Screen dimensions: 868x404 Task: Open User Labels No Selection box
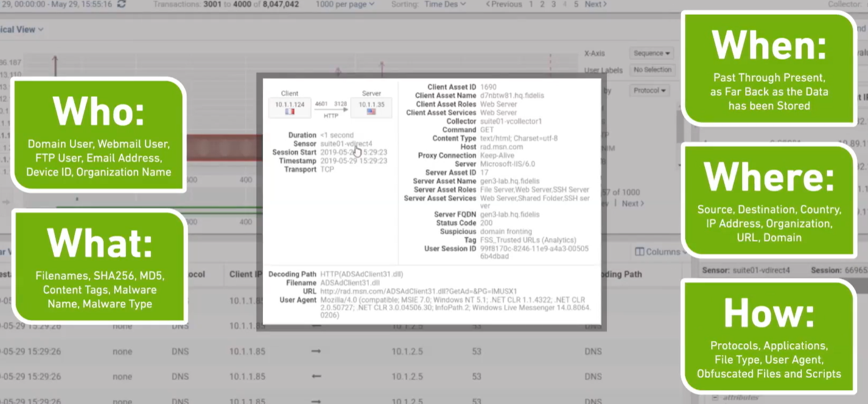pyautogui.click(x=652, y=70)
